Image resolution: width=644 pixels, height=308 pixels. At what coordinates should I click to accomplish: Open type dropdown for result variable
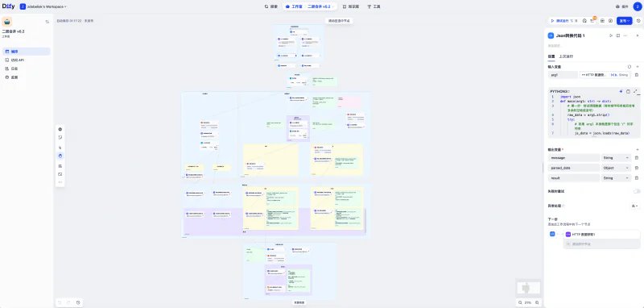click(616, 178)
